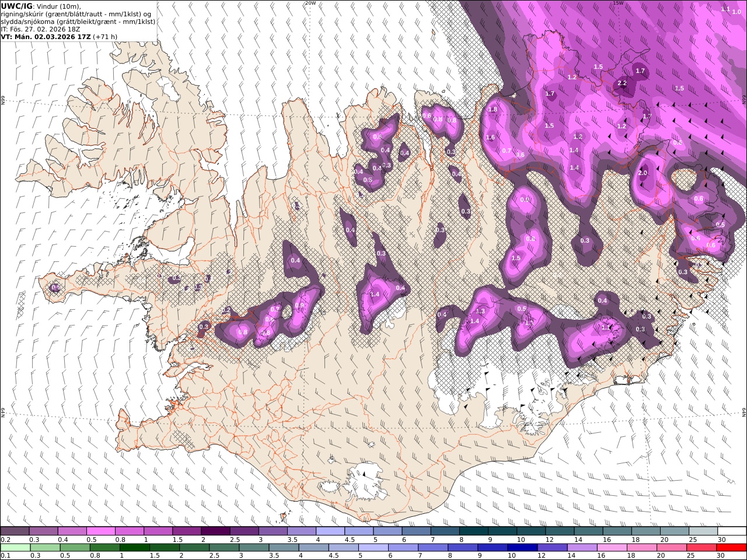
Task: Click the 1.1 value at top-right corner
Action: 725,9
